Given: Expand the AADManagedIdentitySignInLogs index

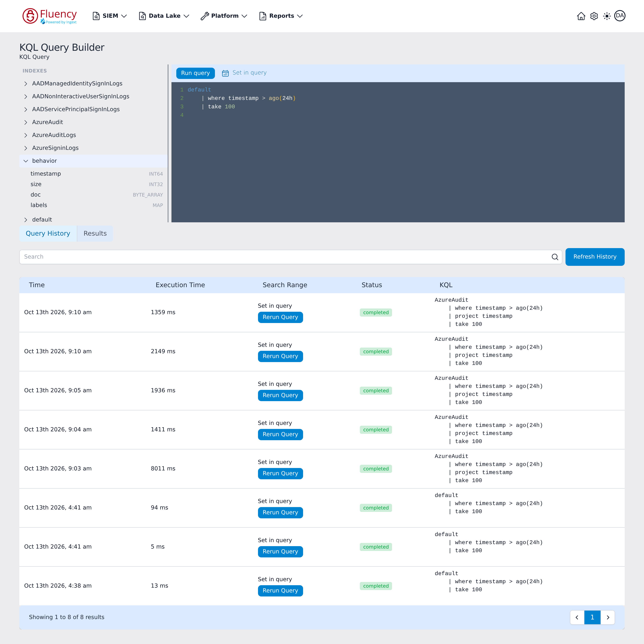Looking at the screenshot, I should [x=93, y=83].
